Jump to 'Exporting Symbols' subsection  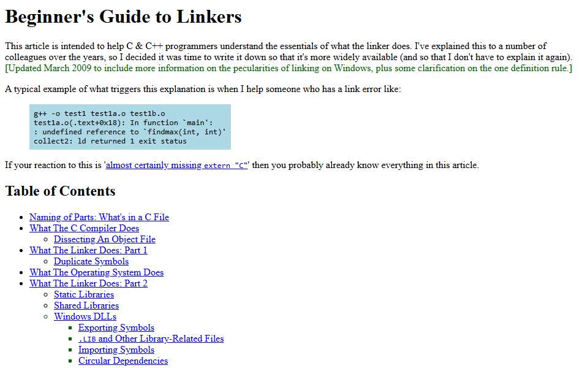tap(116, 328)
